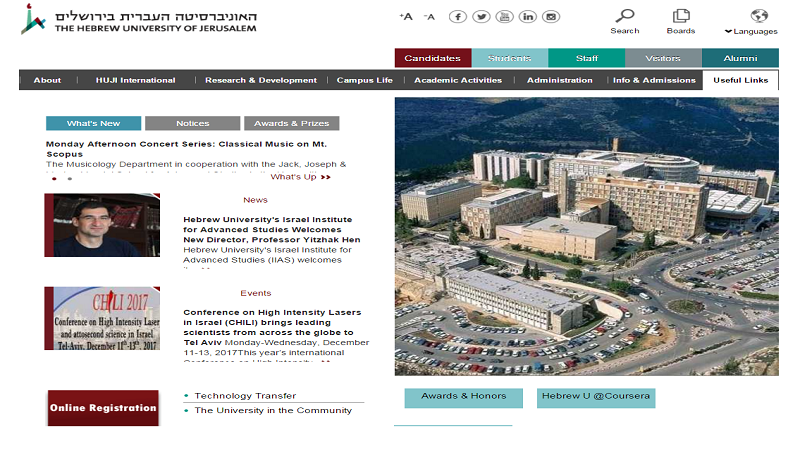Open the About menu
The height and width of the screenshot is (465, 800).
[x=47, y=80]
